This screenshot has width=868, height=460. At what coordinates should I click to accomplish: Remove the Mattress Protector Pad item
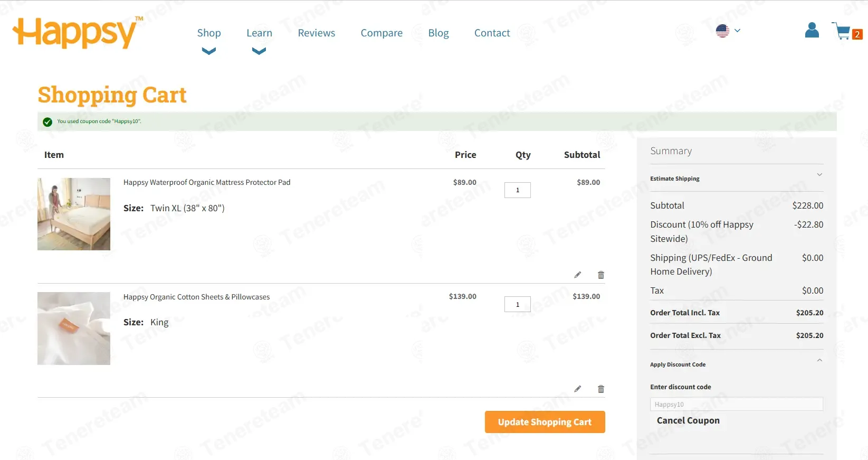[600, 275]
